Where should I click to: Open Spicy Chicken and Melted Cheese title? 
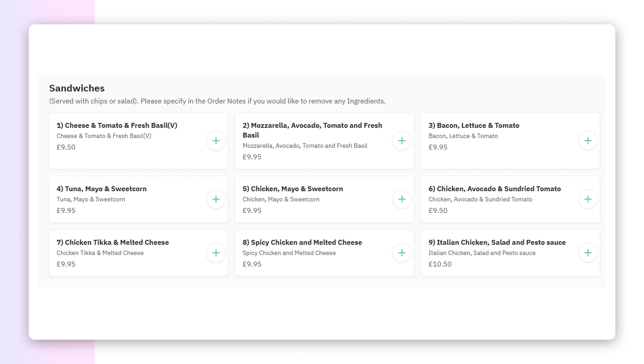[302, 242]
